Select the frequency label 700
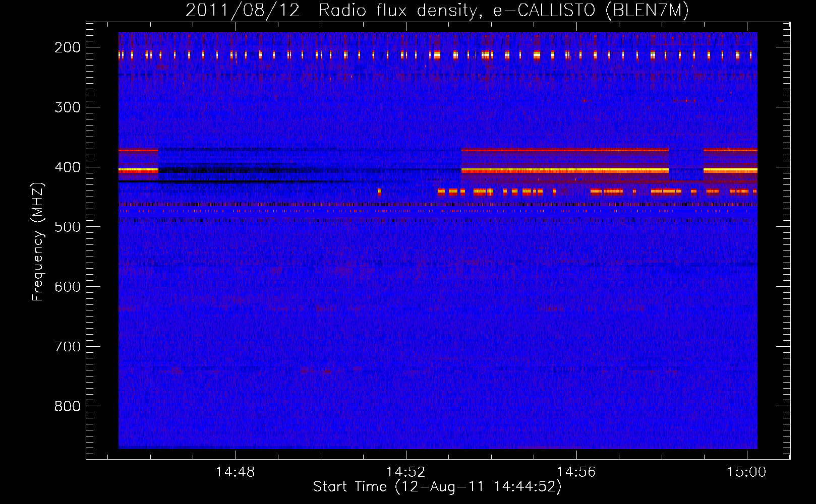 click(x=68, y=347)
